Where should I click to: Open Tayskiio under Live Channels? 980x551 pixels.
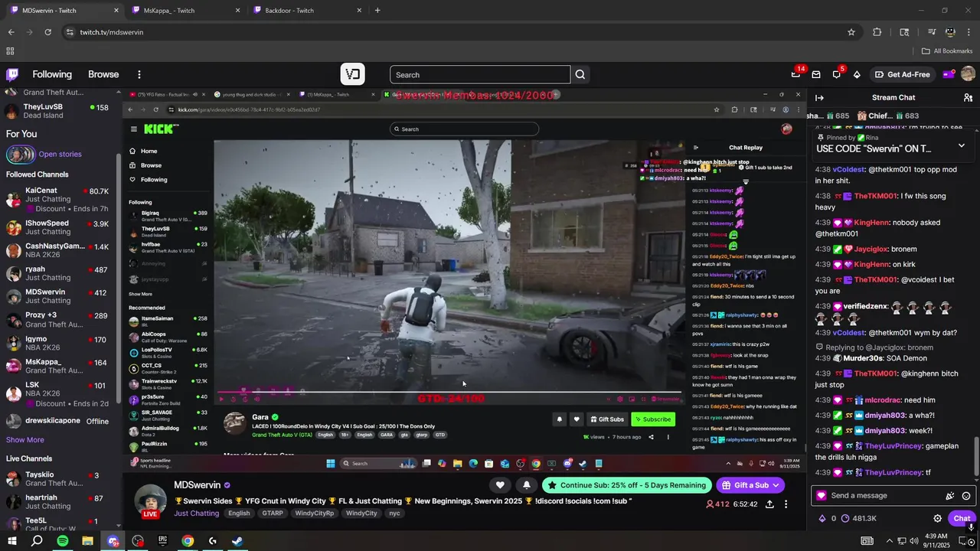click(57, 479)
